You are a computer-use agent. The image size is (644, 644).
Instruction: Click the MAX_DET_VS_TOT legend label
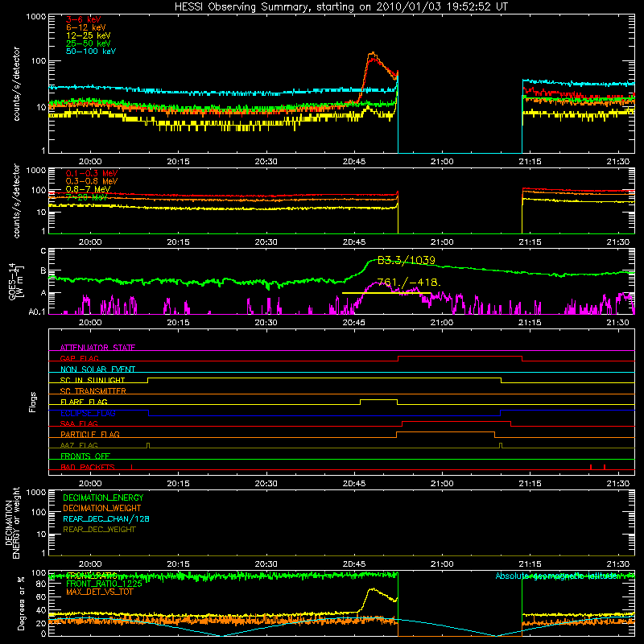[99, 592]
